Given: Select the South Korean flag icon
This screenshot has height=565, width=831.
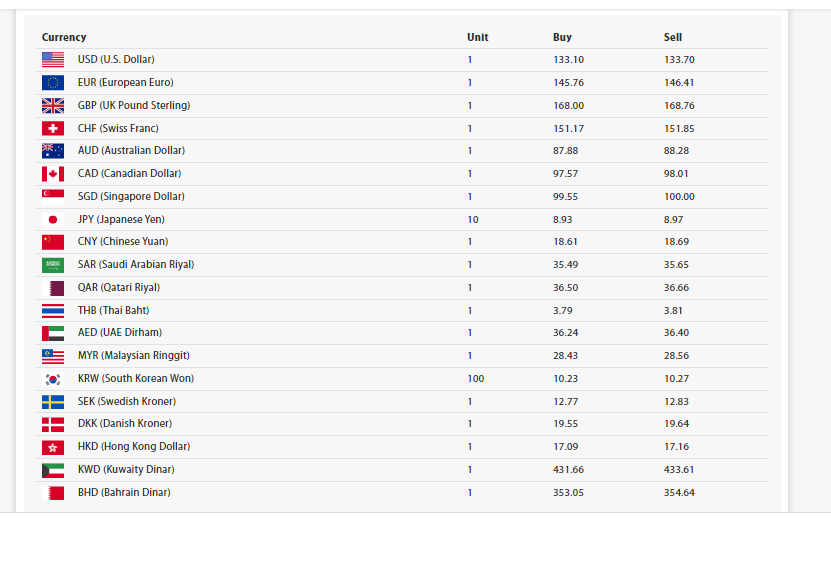Looking at the screenshot, I should pos(53,379).
